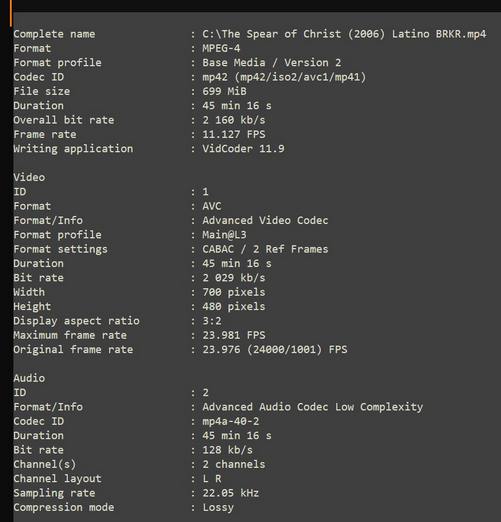The width and height of the screenshot is (501, 522).
Task: Select the CABAC / 2 Ref Frames text
Action: coord(265,249)
